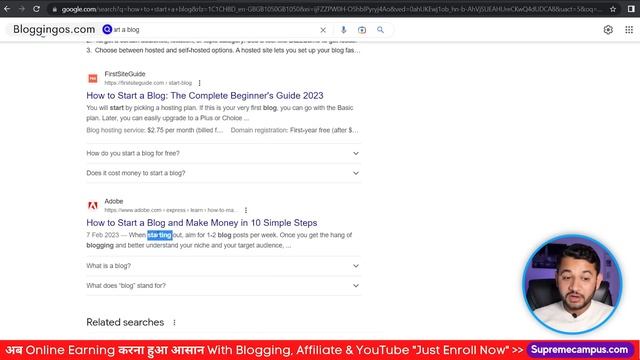
Task: Search by image with camera icon
Action: click(x=362, y=30)
